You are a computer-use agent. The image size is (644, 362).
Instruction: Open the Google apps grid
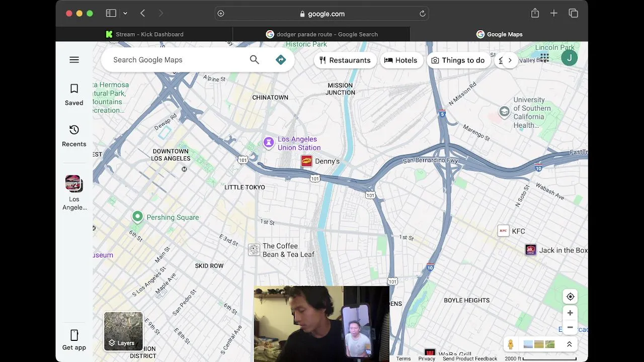(x=544, y=58)
